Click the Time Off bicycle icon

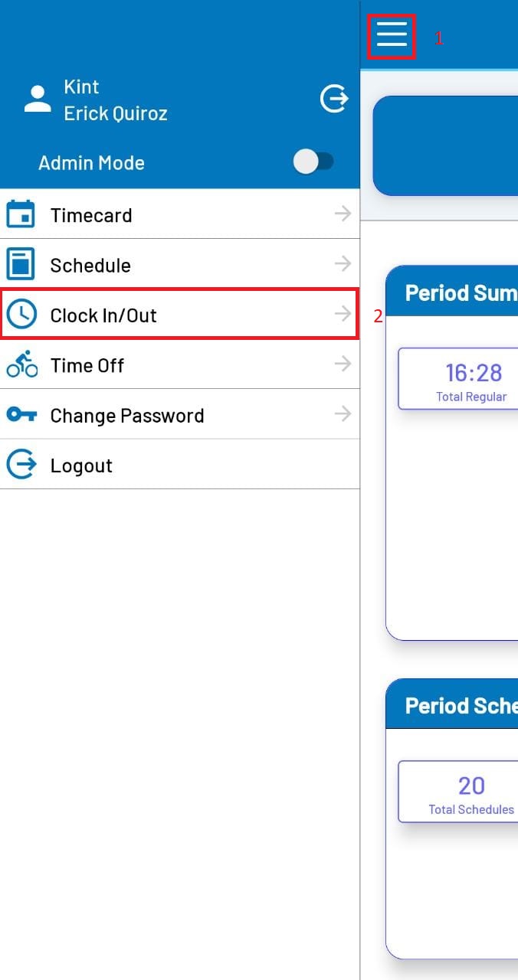tap(21, 364)
